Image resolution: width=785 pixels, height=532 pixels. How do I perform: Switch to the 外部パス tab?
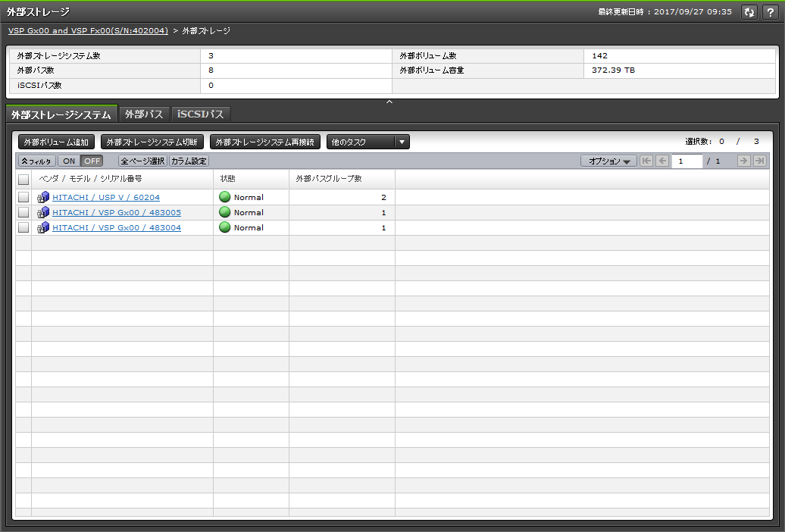144,114
